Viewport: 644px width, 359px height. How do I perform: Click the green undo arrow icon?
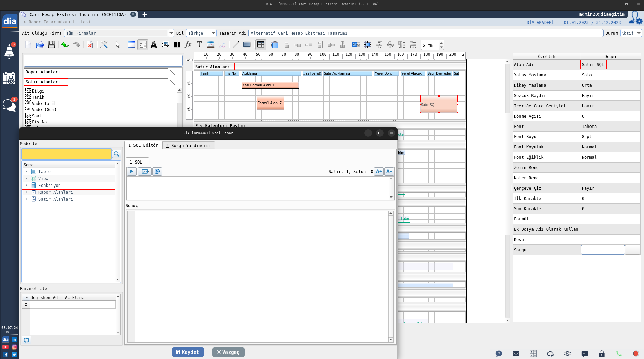pos(65,45)
